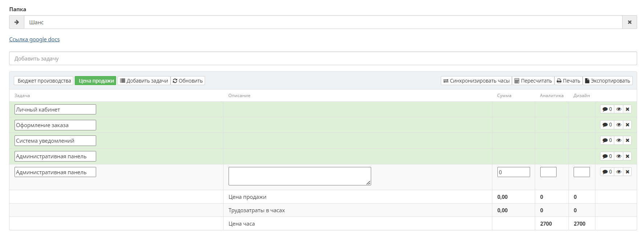Image resolution: width=644 pixels, height=239 pixels.
Task: Click the Добавить задачу input field
Action: tap(323, 58)
